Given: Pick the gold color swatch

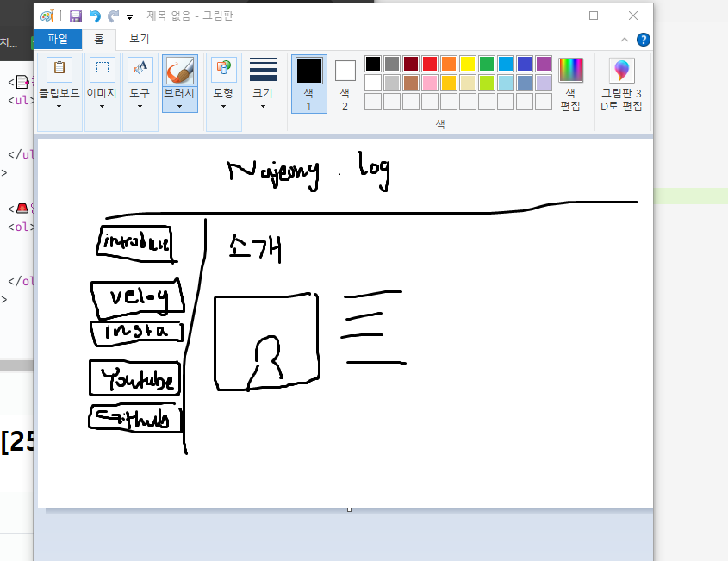Looking at the screenshot, I should click(449, 83).
